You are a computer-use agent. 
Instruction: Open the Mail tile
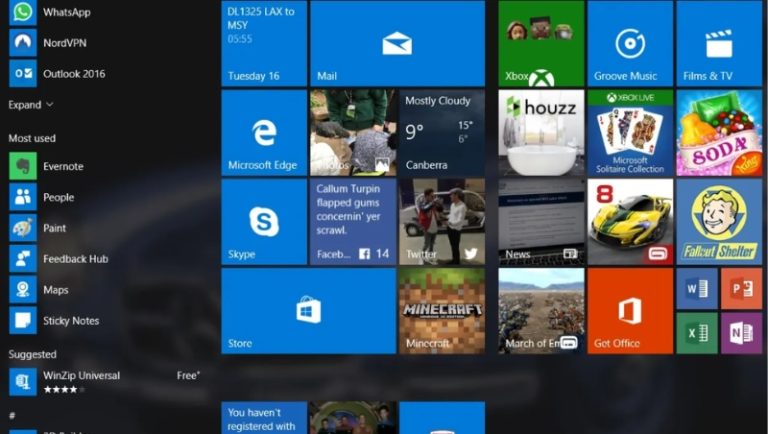coord(397,44)
